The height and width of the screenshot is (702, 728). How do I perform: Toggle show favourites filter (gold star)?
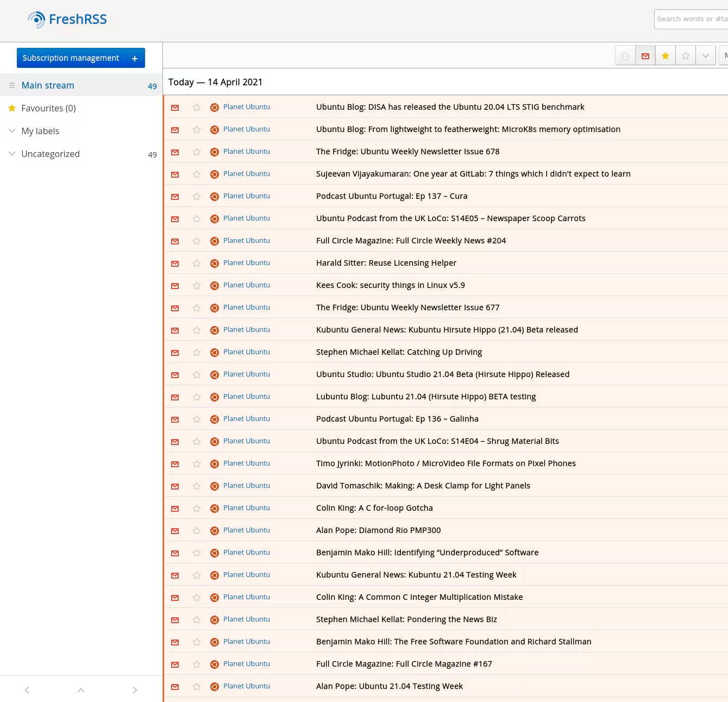click(x=666, y=55)
